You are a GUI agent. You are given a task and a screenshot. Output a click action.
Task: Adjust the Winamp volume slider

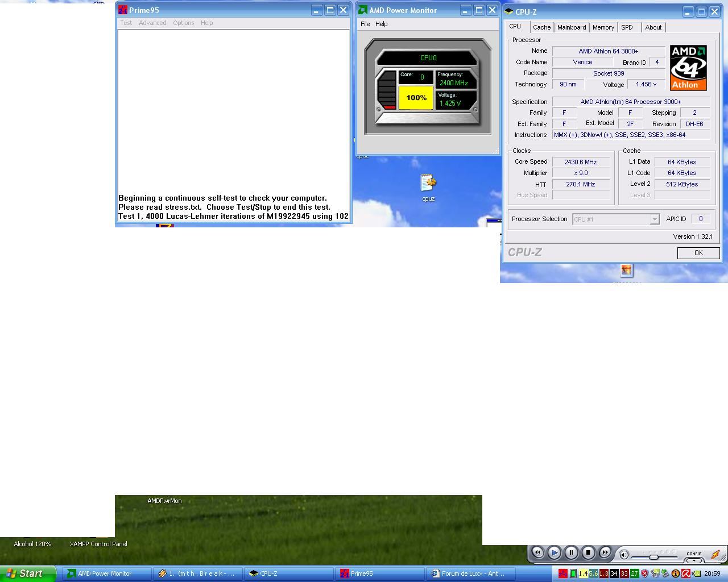[653, 557]
